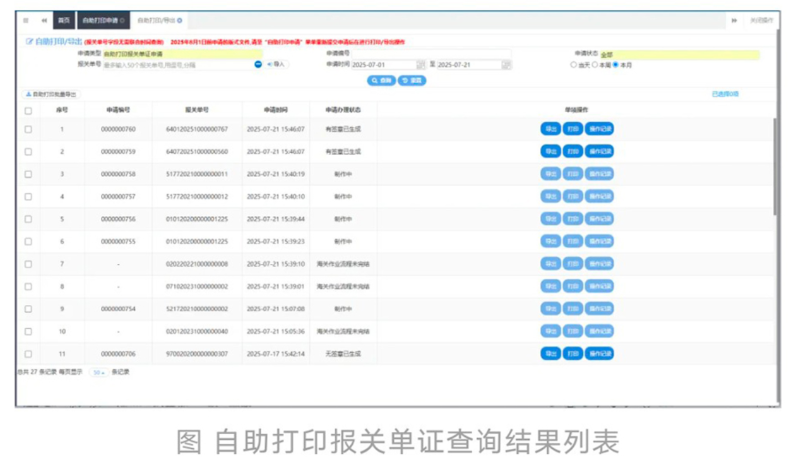Close the 自助打印/导出 tab with its x icon
The width and height of the screenshot is (800, 459).
pos(180,20)
